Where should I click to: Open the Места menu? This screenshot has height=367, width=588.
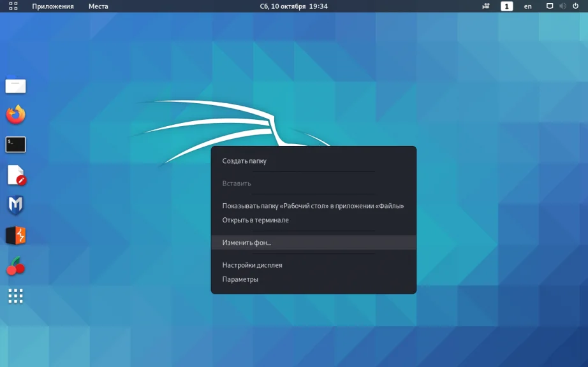click(98, 6)
